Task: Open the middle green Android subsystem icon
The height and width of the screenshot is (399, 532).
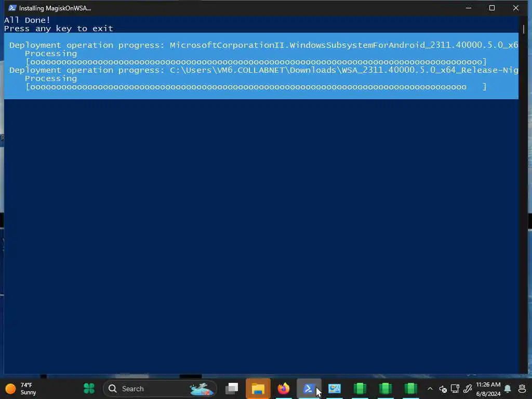Action: (x=385, y=389)
